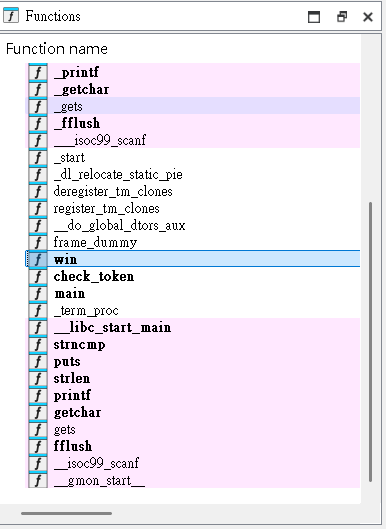The height and width of the screenshot is (529, 386).
Task: Click function icon beside _getchar
Action: tap(38, 89)
